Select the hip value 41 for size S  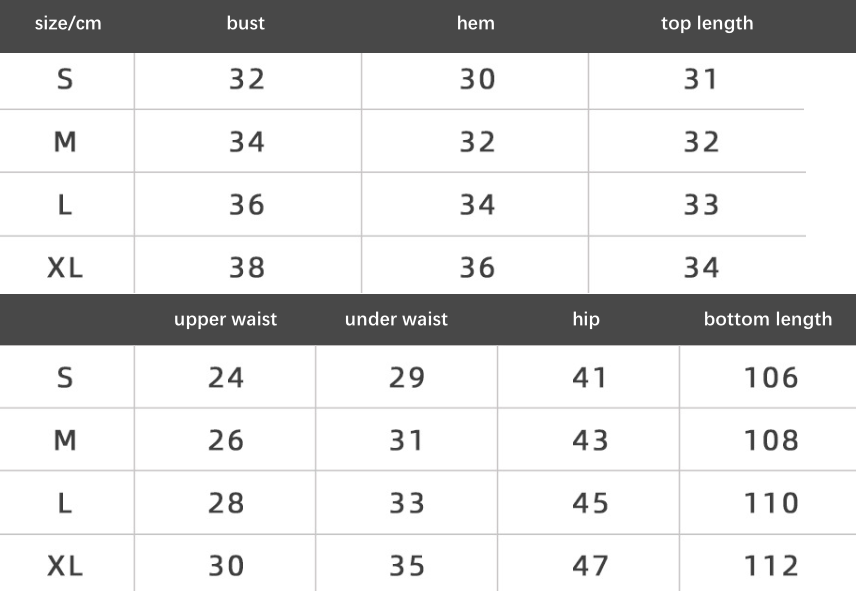point(590,378)
